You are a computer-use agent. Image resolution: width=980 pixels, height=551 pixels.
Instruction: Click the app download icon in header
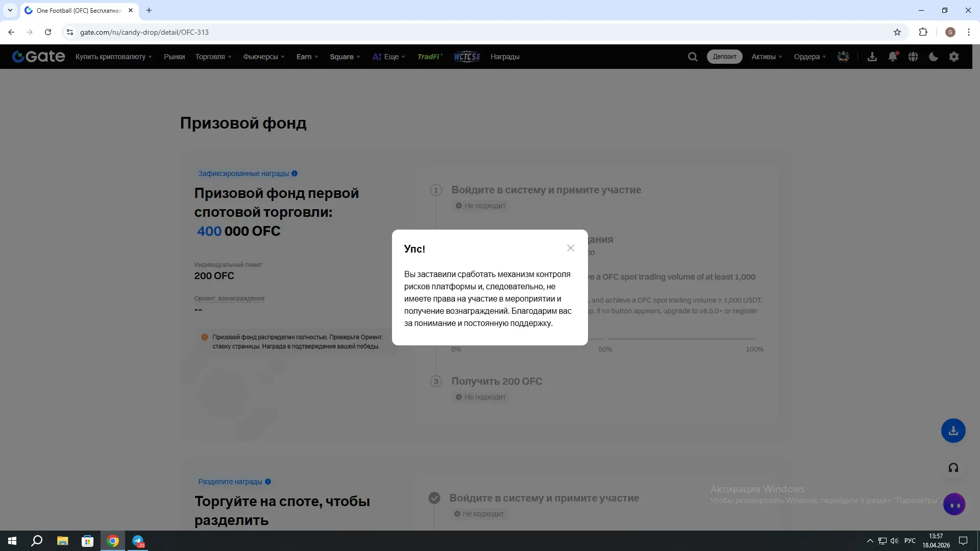(x=872, y=57)
